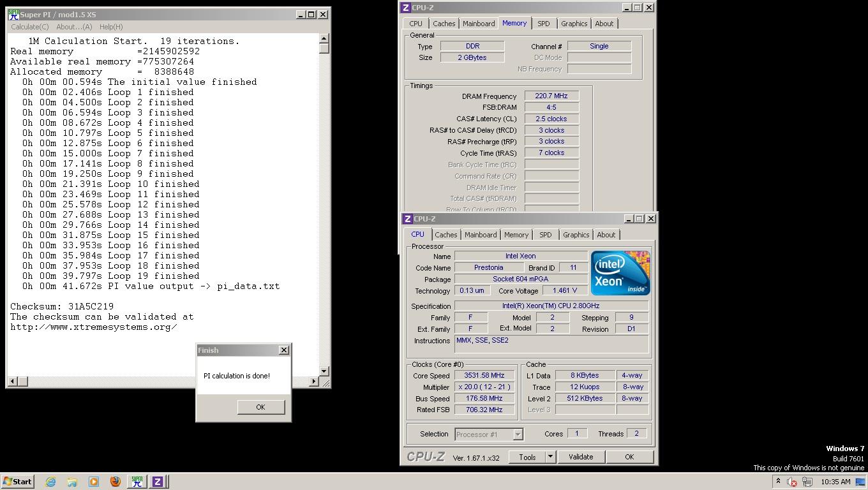Screen dimensions: 868x490
Task: Click Super PI title bar icon
Action: click(13, 14)
